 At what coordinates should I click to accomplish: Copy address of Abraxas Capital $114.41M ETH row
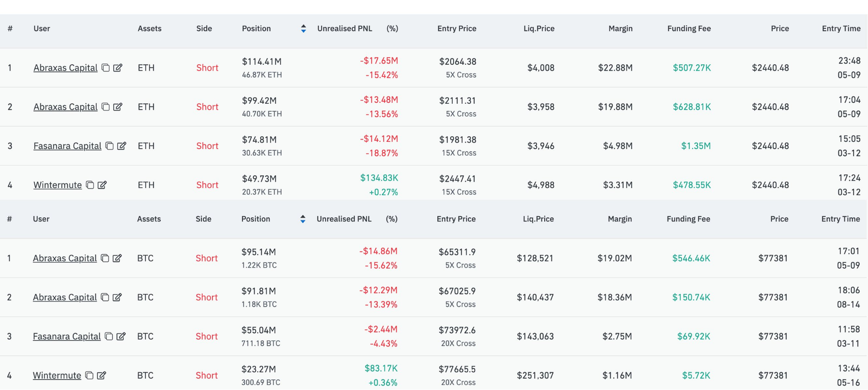coord(105,68)
